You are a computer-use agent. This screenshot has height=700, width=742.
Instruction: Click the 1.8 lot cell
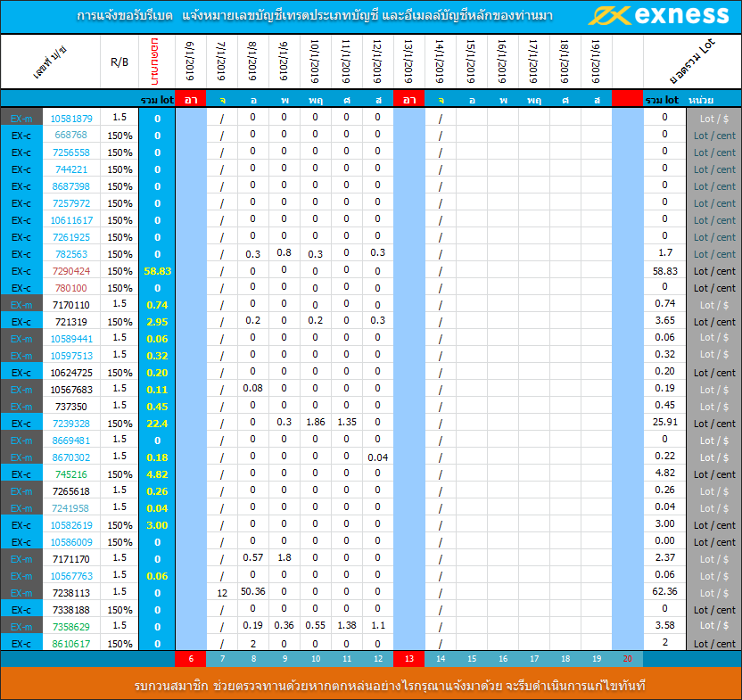(284, 558)
